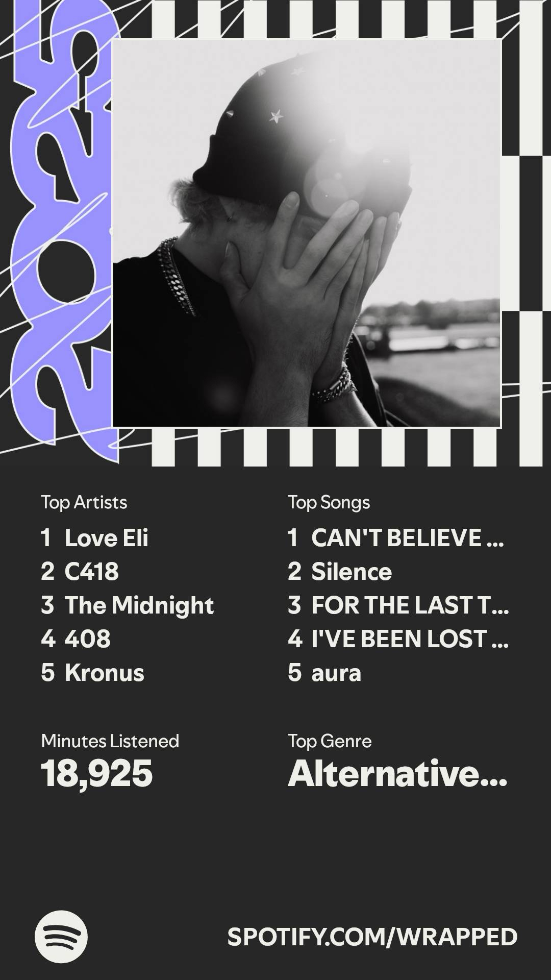Viewport: 551px width, 980px height.
Task: Tap the 18,925 minutes listened value
Action: point(97,774)
